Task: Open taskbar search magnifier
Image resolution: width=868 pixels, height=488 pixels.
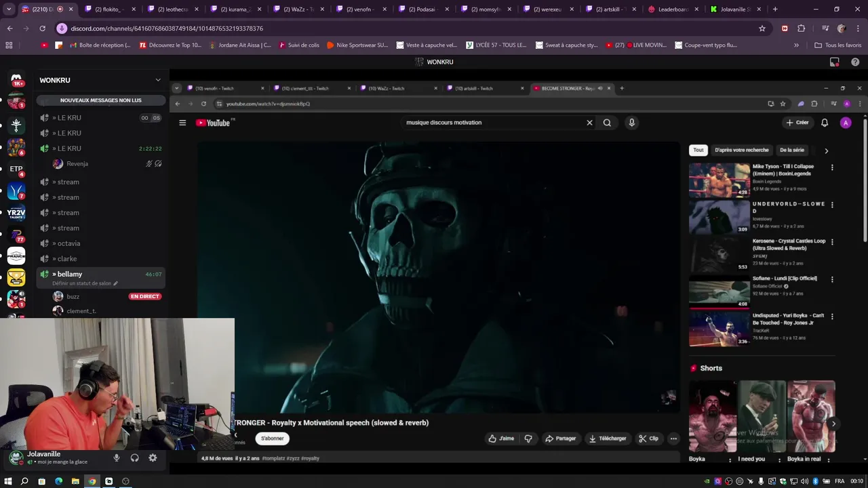Action: 24,481
